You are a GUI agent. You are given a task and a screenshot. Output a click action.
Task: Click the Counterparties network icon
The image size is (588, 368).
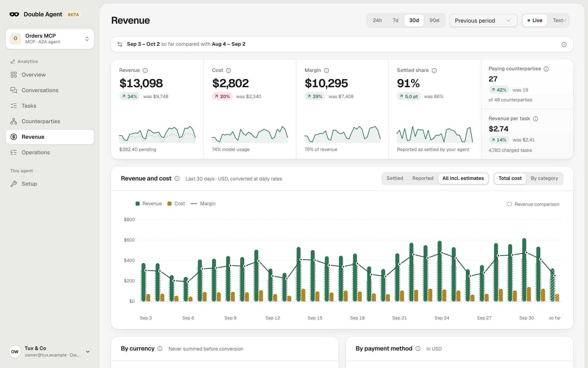point(14,121)
